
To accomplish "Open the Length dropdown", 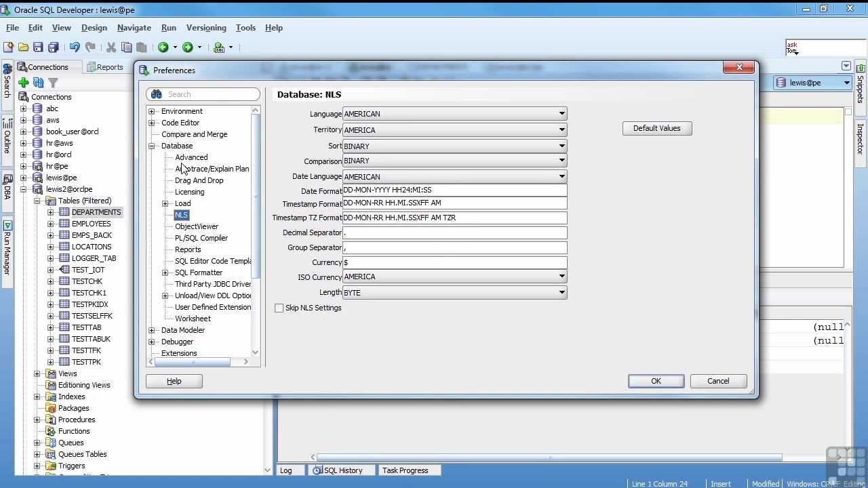I will pos(561,292).
